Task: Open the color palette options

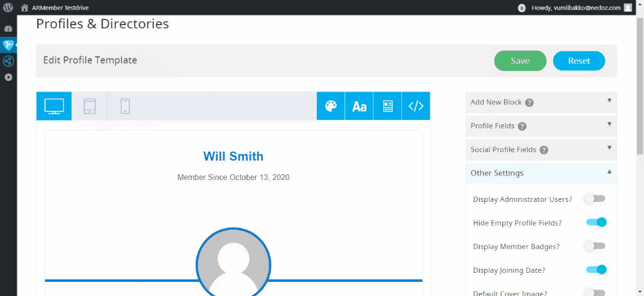Action: pos(330,106)
